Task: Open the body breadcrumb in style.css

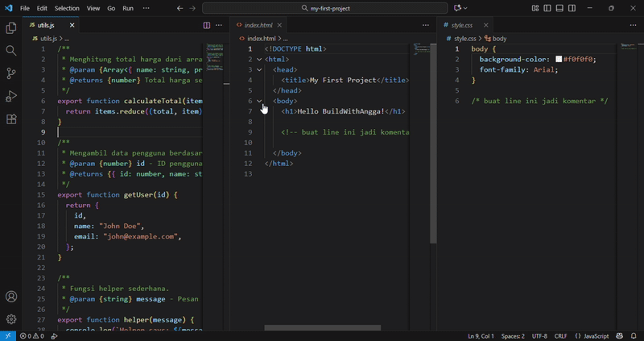Action: coord(495,39)
